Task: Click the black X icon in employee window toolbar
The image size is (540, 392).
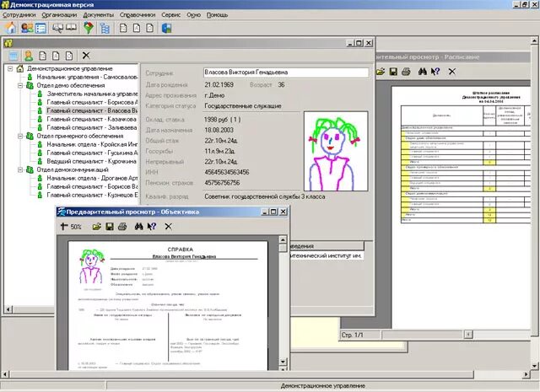Action: click(x=86, y=55)
